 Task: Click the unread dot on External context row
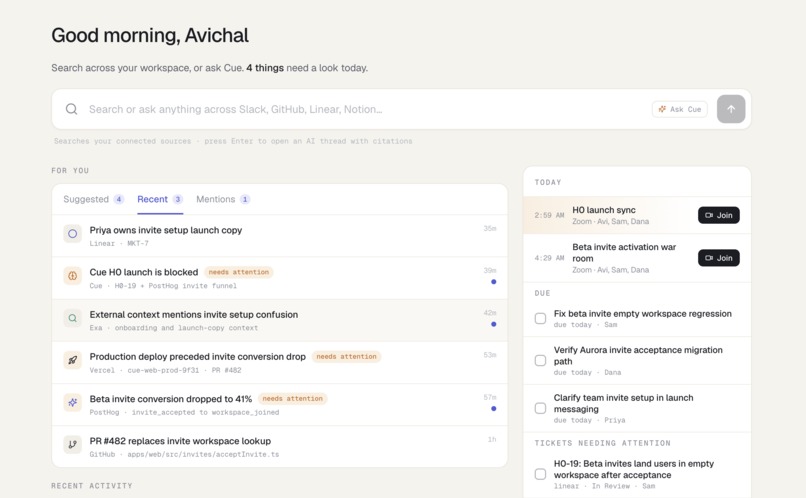[x=493, y=324]
